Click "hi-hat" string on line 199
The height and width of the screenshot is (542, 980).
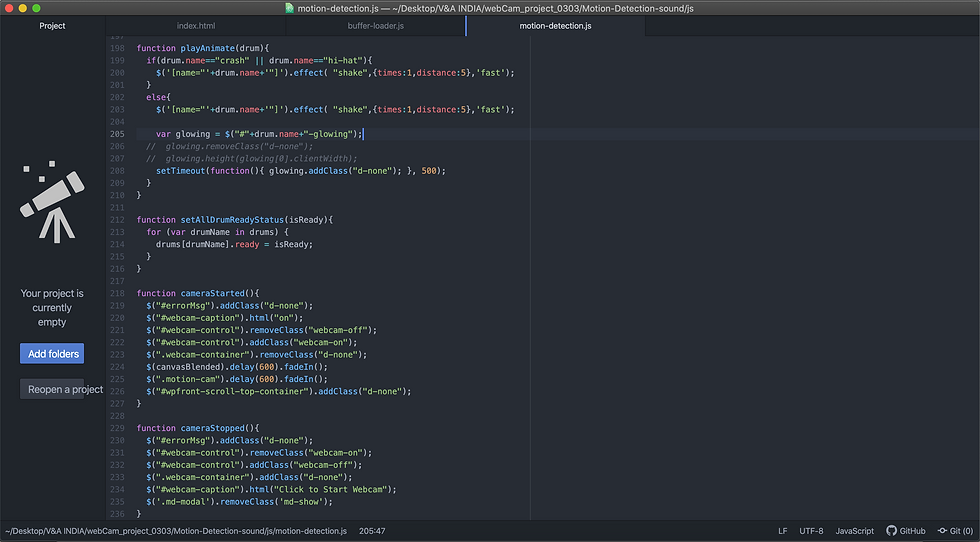point(342,61)
